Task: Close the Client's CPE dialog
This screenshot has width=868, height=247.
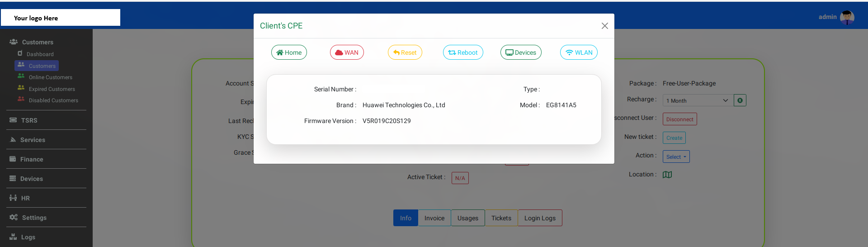Action: [604, 26]
